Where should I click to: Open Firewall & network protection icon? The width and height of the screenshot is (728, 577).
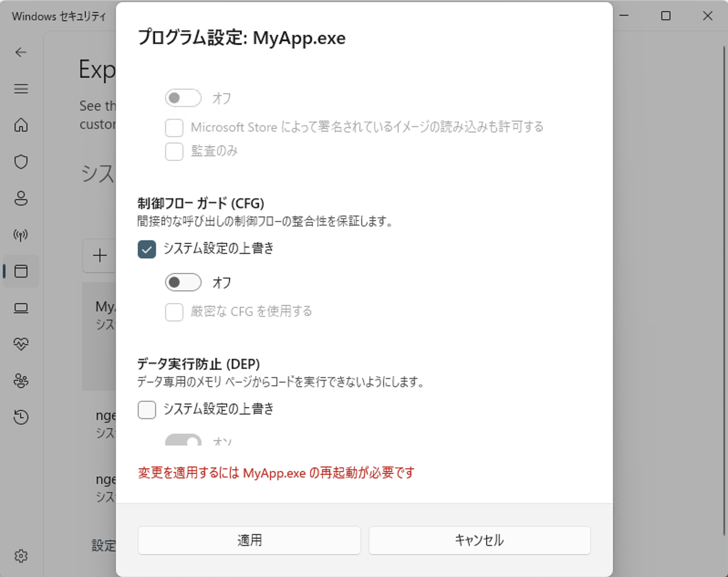click(21, 235)
